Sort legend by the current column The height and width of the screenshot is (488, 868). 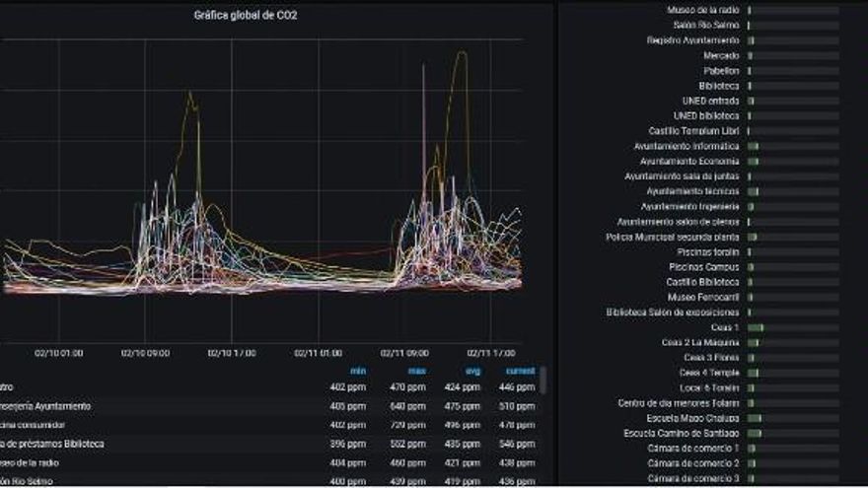tap(520, 371)
